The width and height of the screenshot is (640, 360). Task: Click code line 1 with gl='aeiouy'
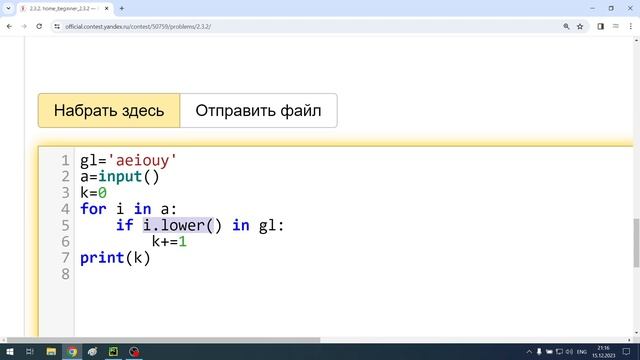129,160
